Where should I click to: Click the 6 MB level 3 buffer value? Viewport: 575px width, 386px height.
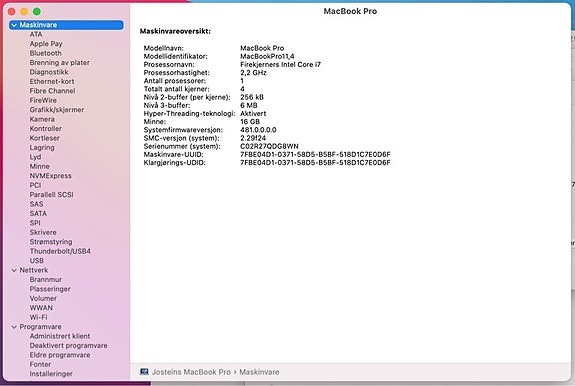[x=249, y=106]
